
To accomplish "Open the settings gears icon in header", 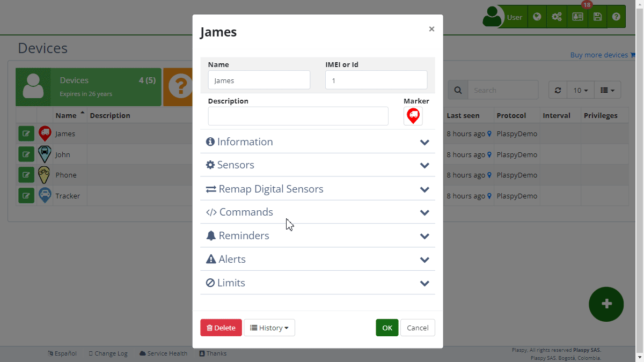I will pyautogui.click(x=557, y=17).
